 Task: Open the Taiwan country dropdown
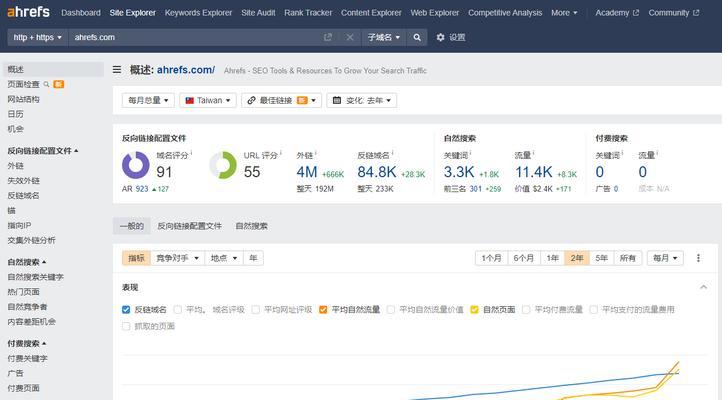[208, 100]
